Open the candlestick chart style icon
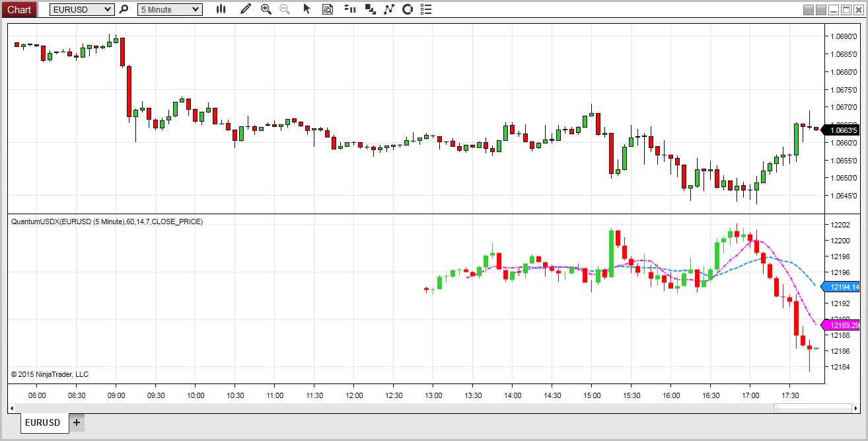868x441 pixels. coord(221,9)
